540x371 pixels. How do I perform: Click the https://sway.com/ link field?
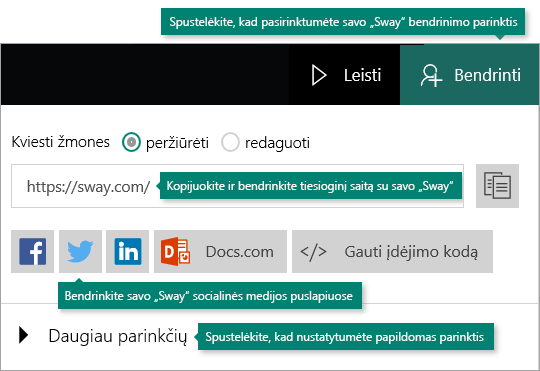(237, 186)
